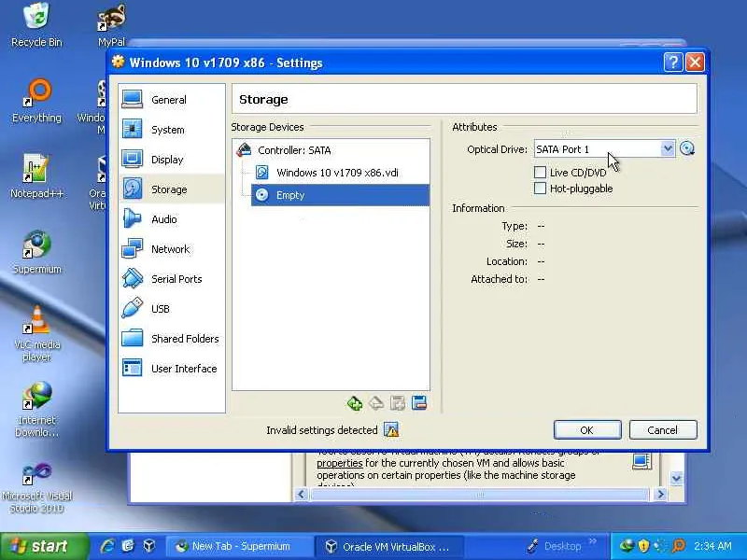Click the monitor icon in VirtualBox details text

coord(641,461)
